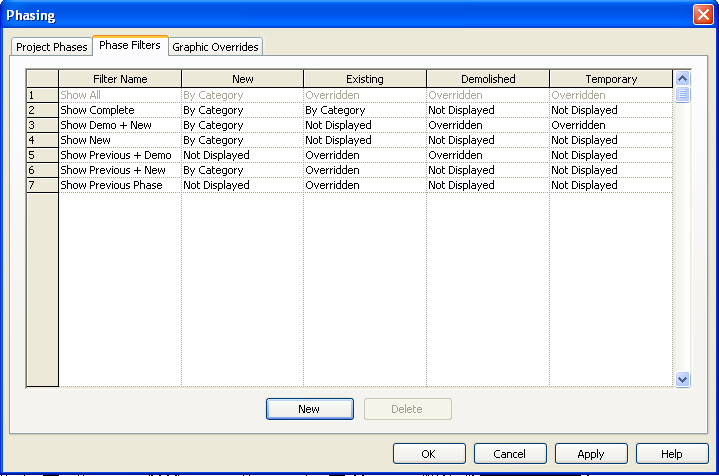Open Temporary setting for Show Previous Phase
The width and height of the screenshot is (719, 476).
click(609, 185)
